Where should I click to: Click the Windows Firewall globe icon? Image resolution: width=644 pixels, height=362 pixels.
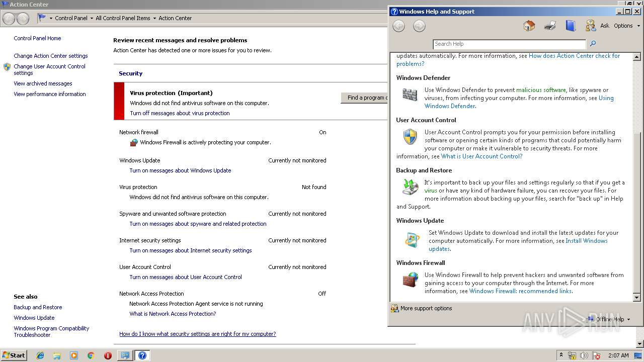coord(410,280)
